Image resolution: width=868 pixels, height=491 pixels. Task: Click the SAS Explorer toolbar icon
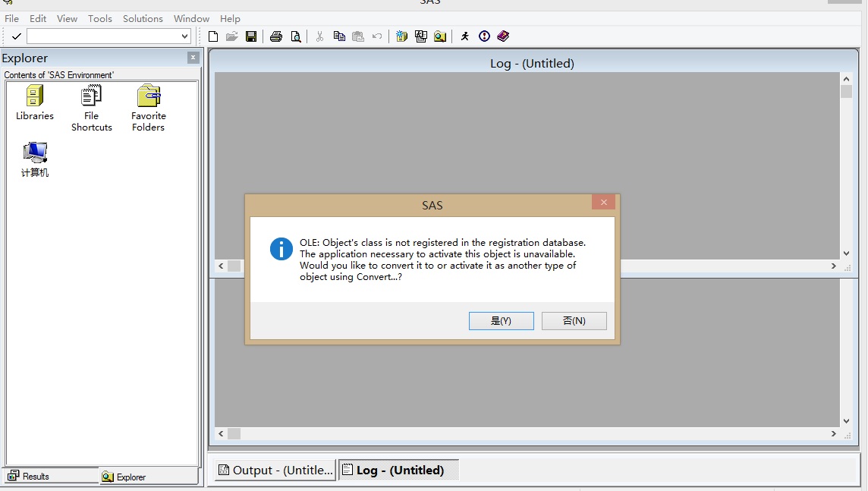440,36
